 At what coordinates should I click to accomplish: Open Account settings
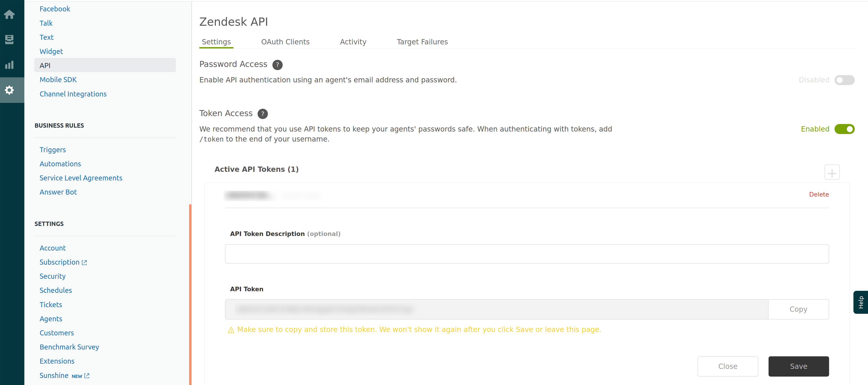53,248
